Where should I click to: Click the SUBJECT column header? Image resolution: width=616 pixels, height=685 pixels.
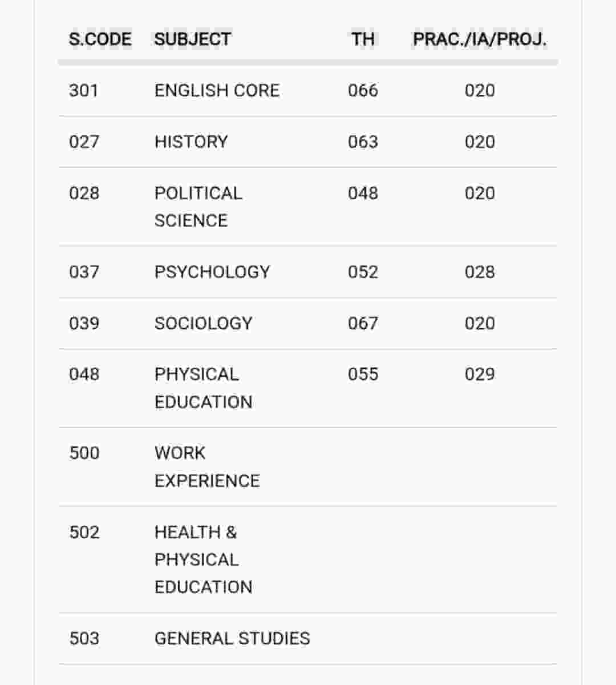pos(193,39)
